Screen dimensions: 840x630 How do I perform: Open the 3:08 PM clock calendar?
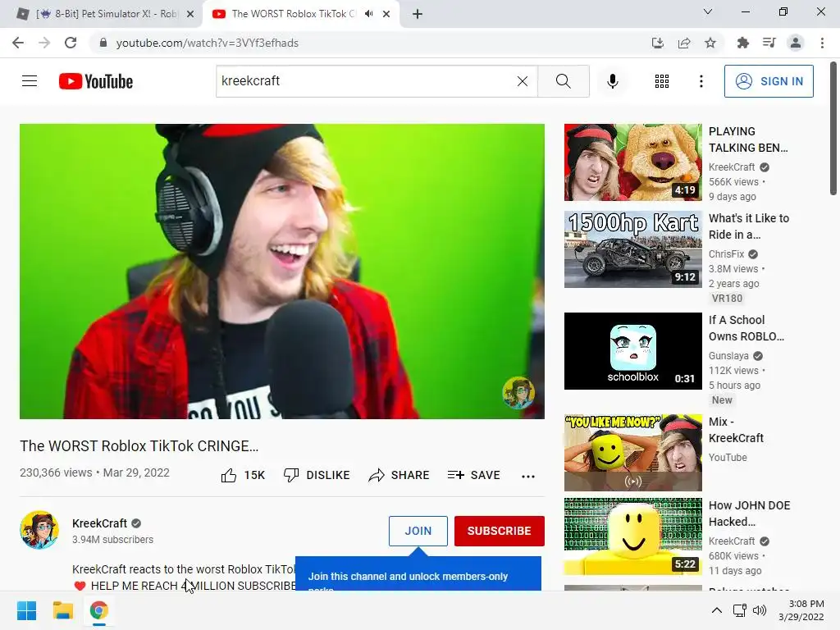801,610
